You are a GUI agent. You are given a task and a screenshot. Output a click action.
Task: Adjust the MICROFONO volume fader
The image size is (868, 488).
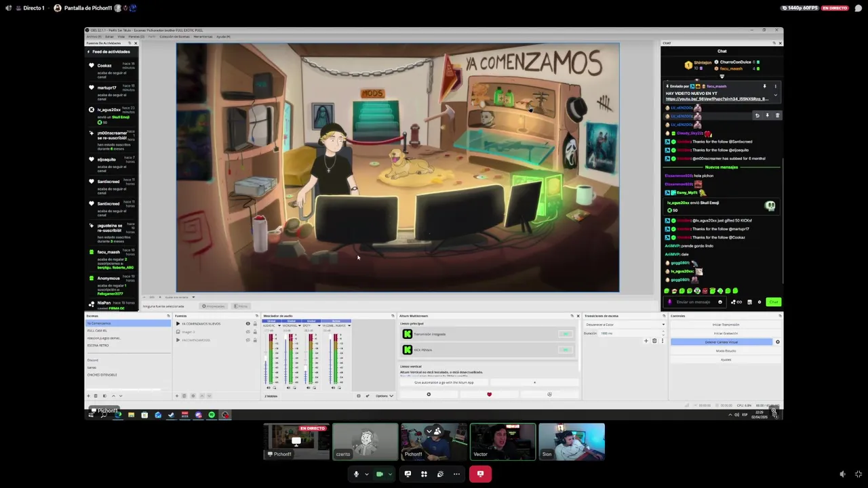click(x=285, y=359)
